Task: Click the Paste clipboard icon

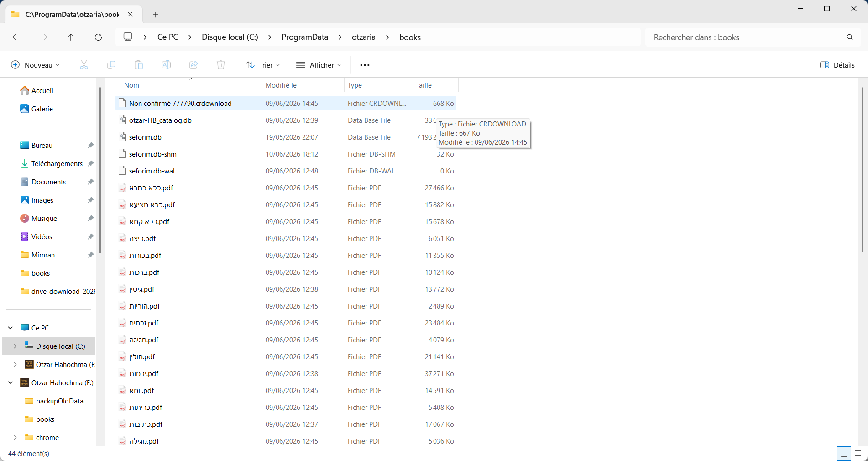Action: (x=139, y=65)
